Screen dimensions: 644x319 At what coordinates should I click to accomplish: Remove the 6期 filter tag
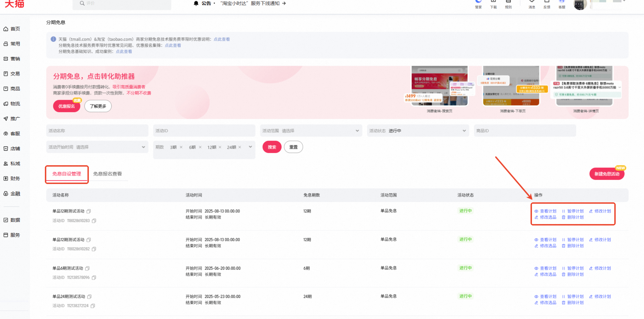click(x=200, y=147)
